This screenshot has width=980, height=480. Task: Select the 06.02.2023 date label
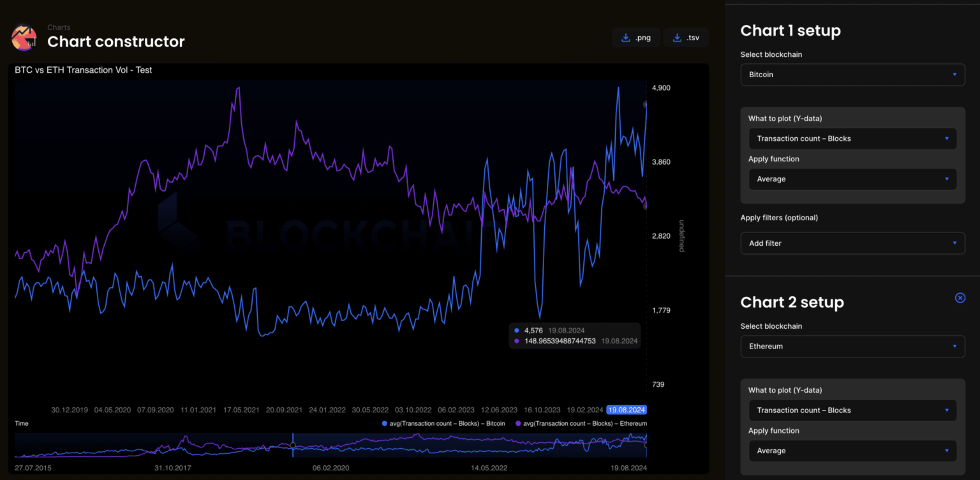click(x=456, y=410)
